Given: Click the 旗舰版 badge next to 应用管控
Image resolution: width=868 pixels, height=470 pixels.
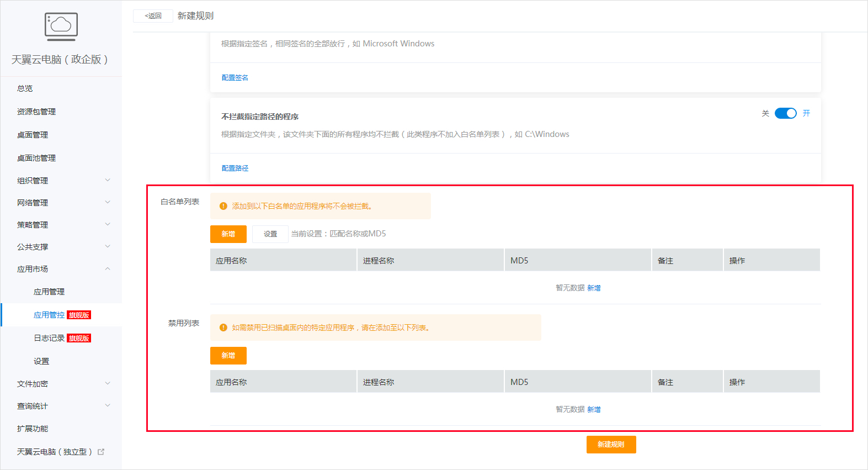Looking at the screenshot, I should (79, 315).
